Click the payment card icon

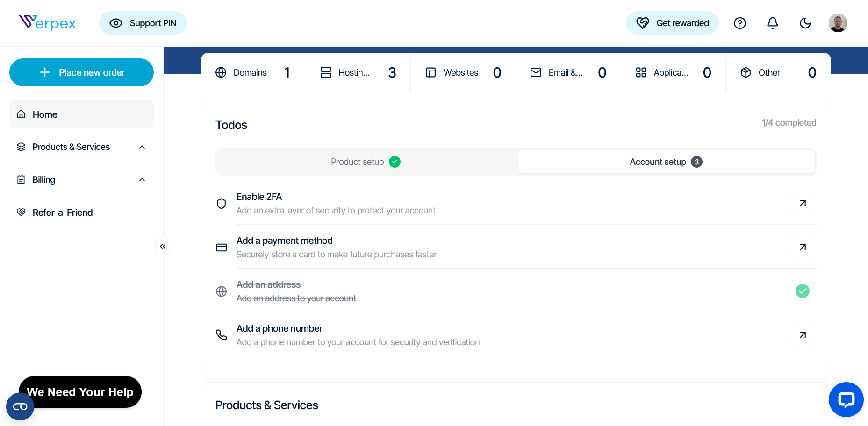pyautogui.click(x=222, y=248)
